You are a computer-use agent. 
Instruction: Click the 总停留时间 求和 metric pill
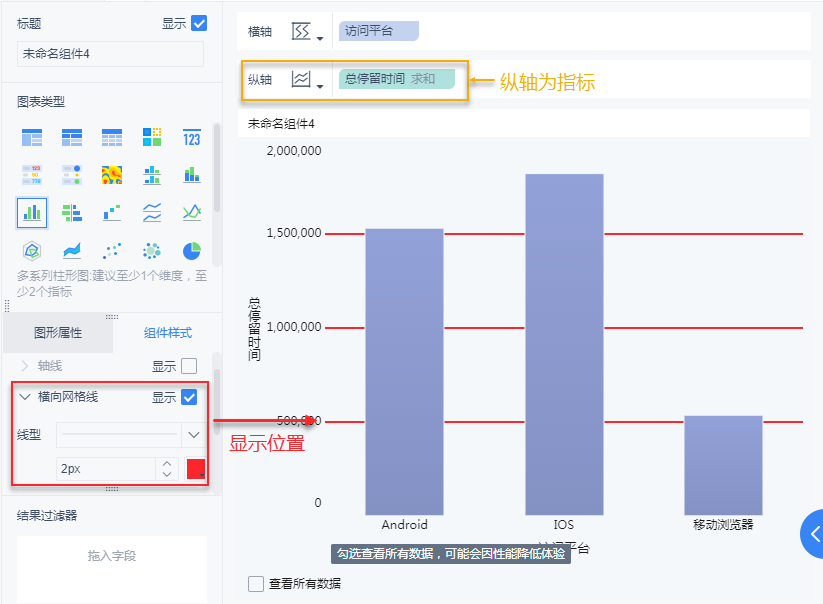pos(396,79)
